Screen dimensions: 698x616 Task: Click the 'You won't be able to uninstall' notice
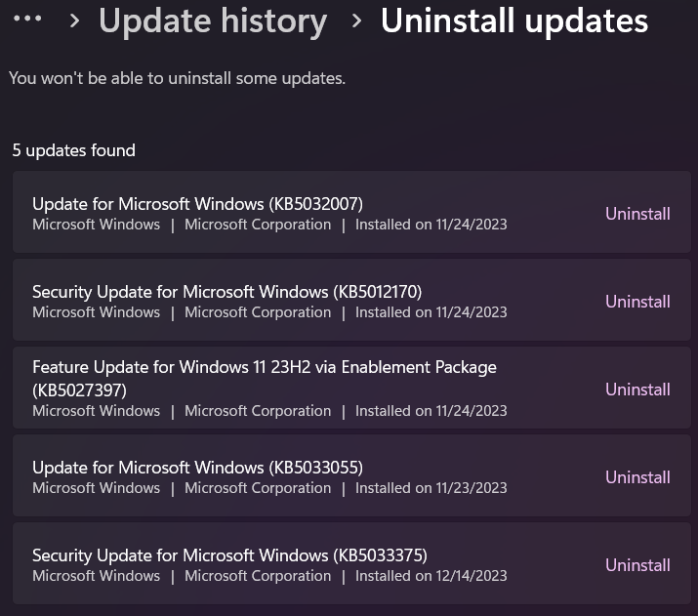coord(177,78)
